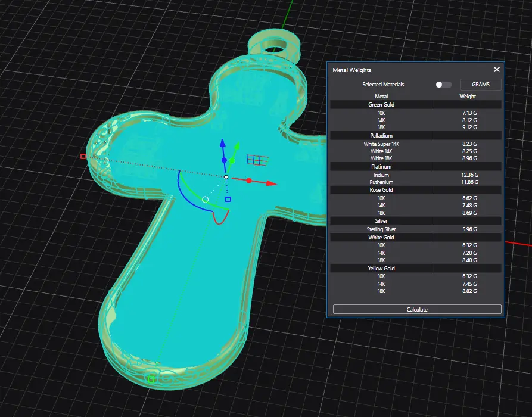Click the Platinum group header
This screenshot has height=417, width=532.
tap(381, 167)
